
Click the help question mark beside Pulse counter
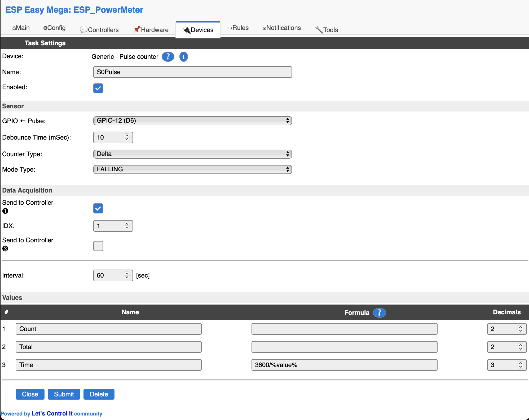(168, 57)
